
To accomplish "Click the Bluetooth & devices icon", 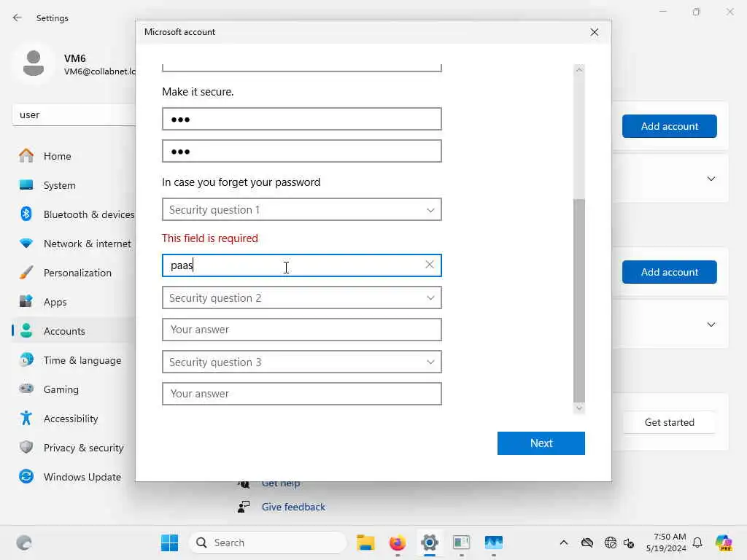I will pos(26,214).
